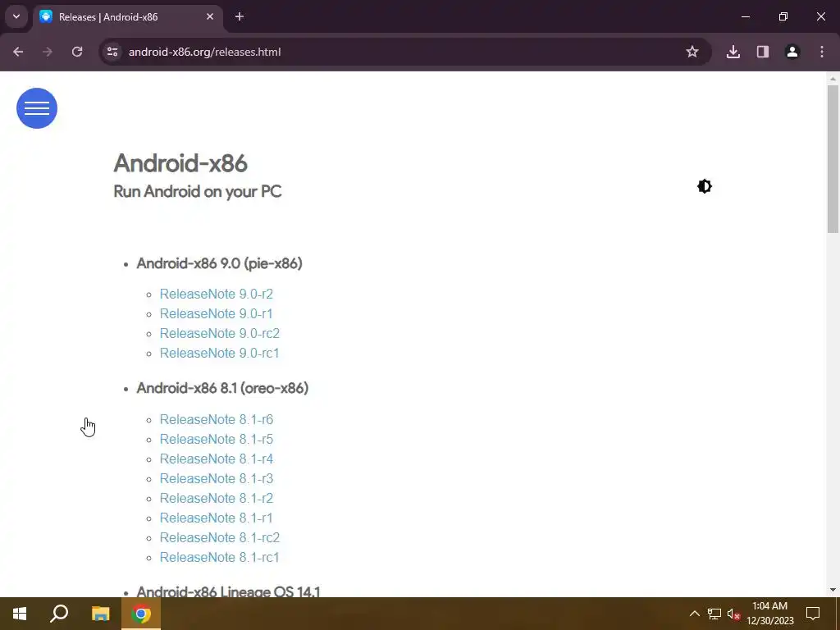Open the blue hamburger navigation menu
This screenshot has width=840, height=630.
[x=37, y=108]
